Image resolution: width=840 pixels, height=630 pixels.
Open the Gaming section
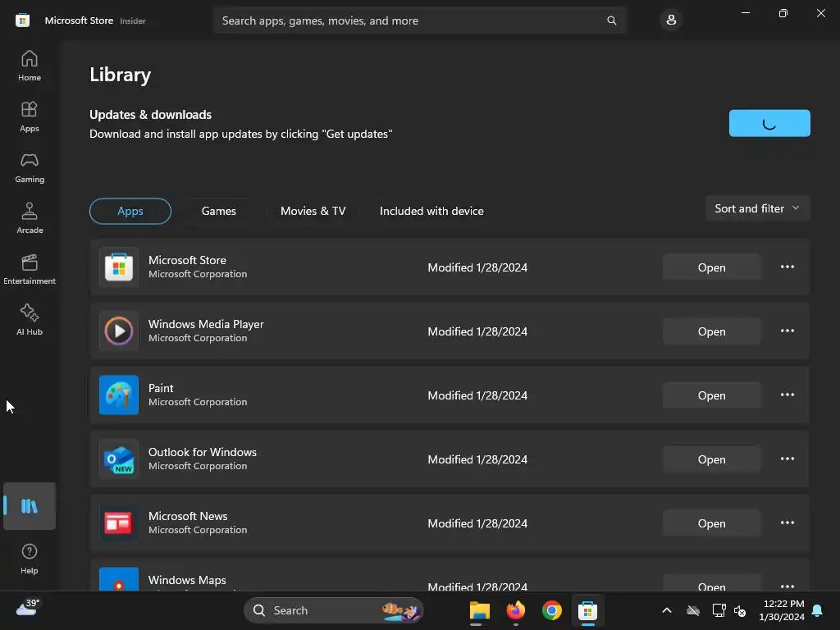tap(30, 167)
